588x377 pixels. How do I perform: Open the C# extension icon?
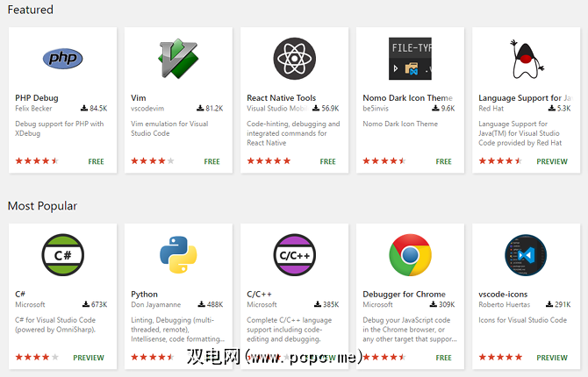coord(62,255)
